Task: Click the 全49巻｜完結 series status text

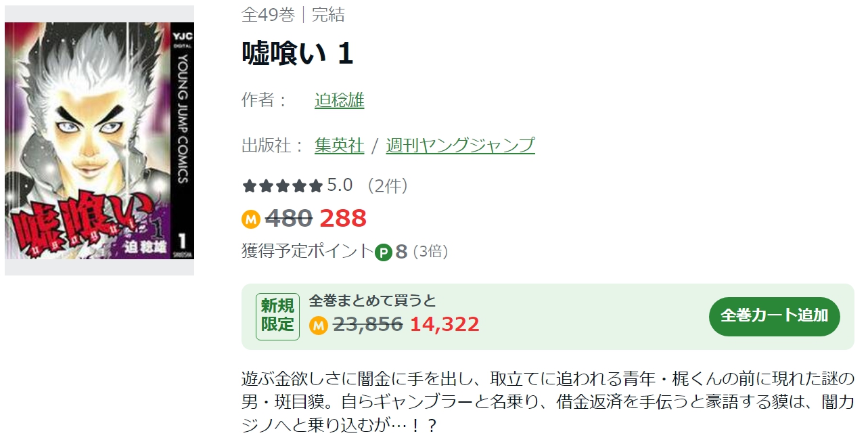Action: point(293,15)
